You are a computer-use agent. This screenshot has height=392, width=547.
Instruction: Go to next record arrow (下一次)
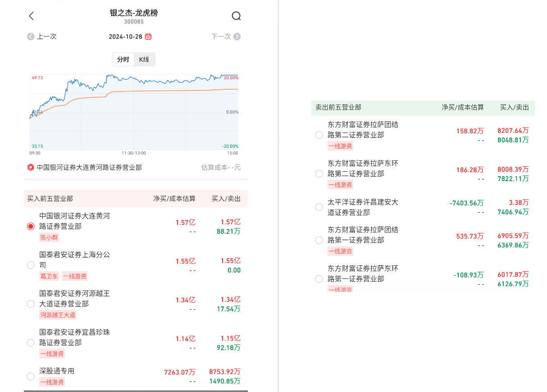tap(237, 36)
